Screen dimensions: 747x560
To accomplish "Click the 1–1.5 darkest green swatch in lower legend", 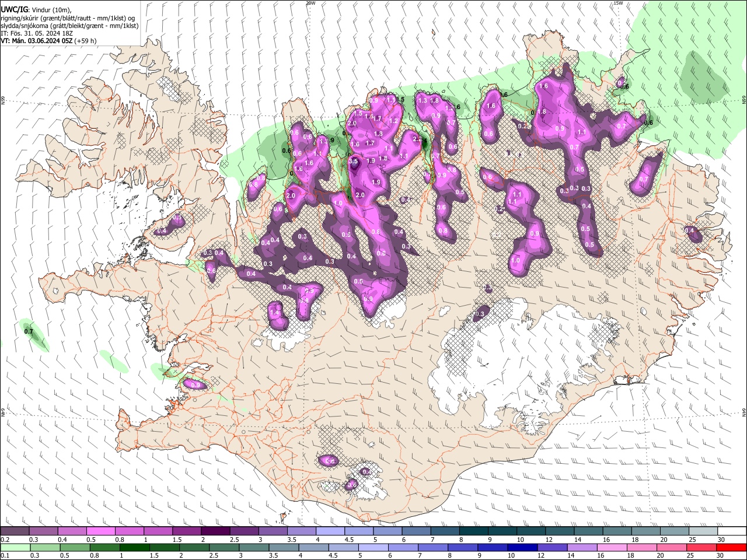I will point(134,547).
